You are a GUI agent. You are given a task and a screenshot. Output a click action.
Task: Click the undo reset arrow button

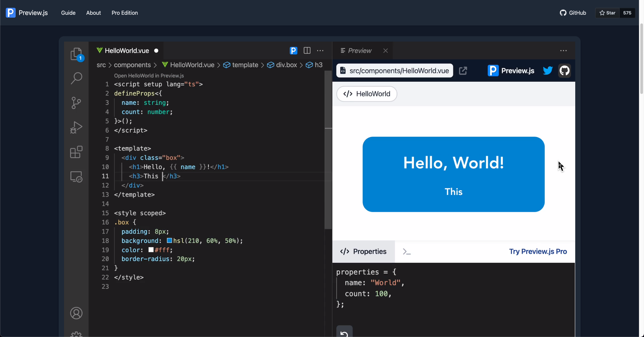344,332
